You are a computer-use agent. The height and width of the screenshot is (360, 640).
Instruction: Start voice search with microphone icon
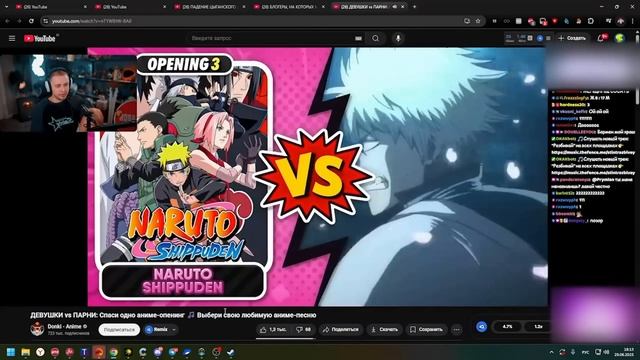pyautogui.click(x=398, y=38)
